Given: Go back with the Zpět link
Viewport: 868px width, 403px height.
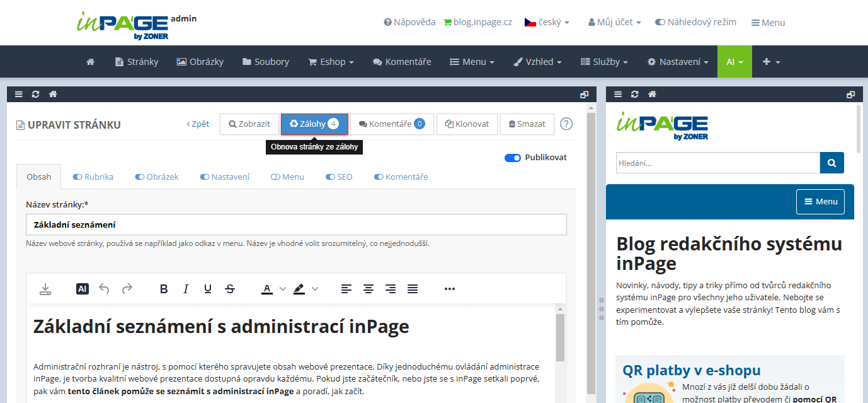Looking at the screenshot, I should coord(198,124).
